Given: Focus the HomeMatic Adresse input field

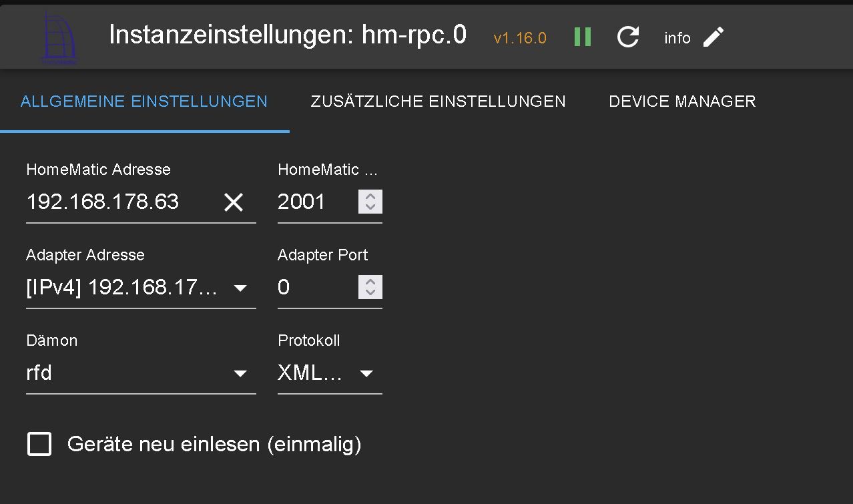Looking at the screenshot, I should tap(120, 202).
